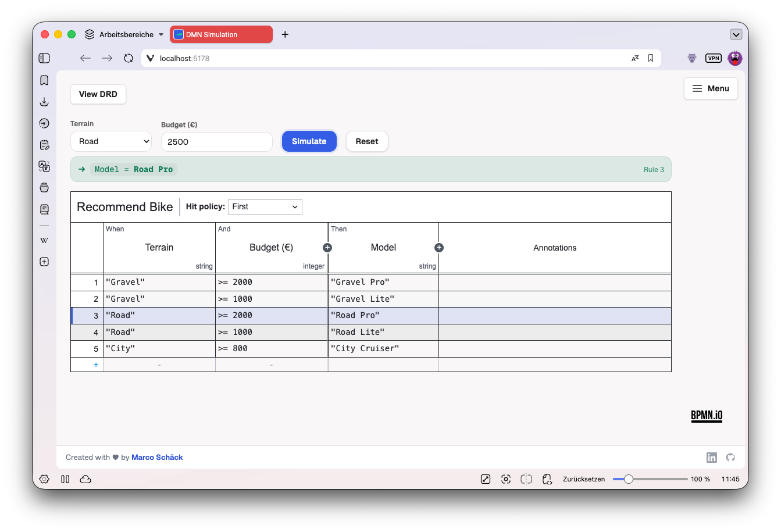Go forward to the next page

pyautogui.click(x=107, y=58)
